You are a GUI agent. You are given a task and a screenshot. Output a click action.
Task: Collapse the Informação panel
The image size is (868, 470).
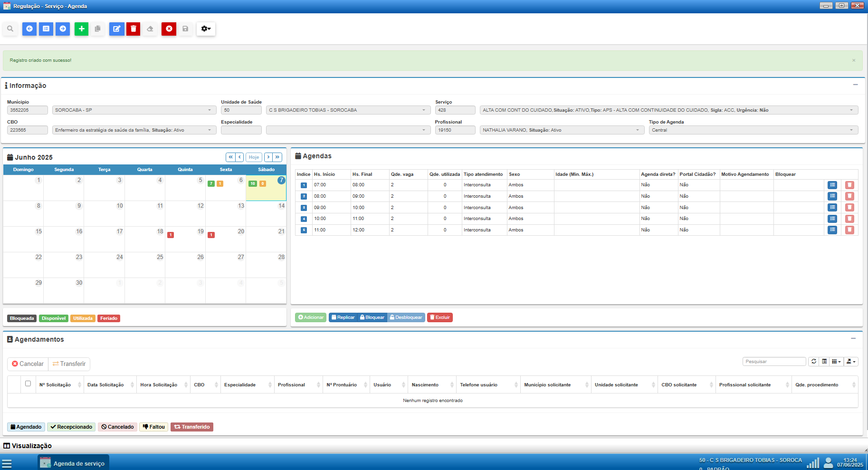click(x=855, y=85)
